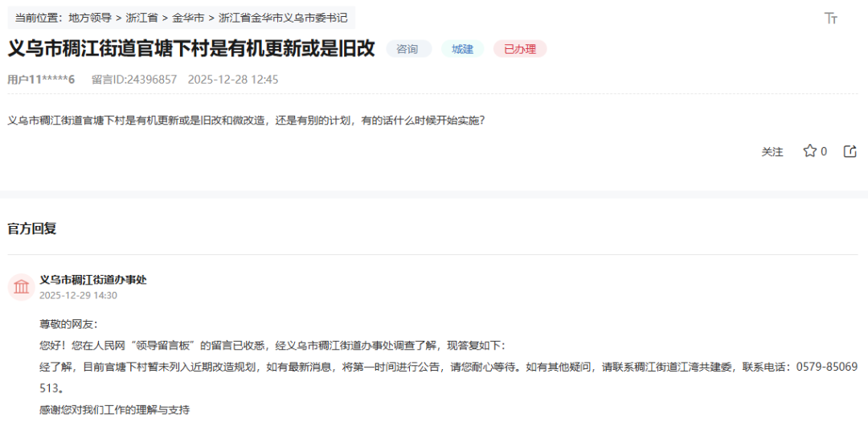Screen dimensions: 868x435
Task: Select the 官方回复 section heading
Action: [32, 229]
